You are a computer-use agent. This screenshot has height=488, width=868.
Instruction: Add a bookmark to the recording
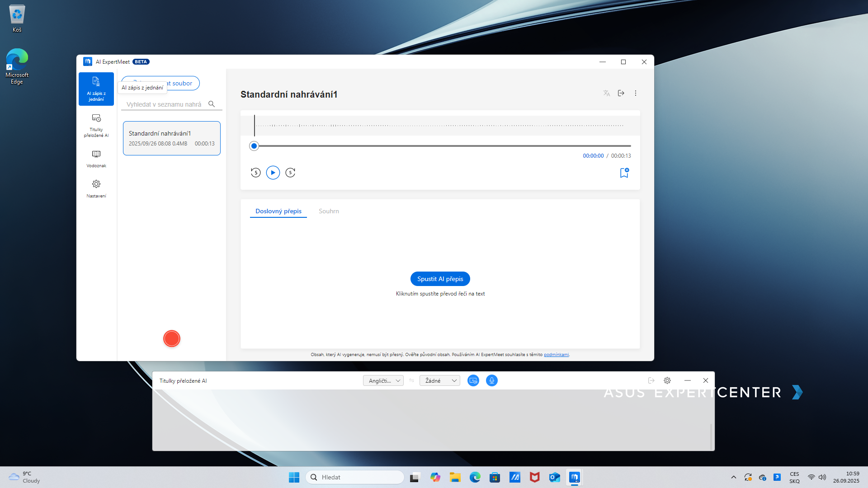[x=624, y=173]
